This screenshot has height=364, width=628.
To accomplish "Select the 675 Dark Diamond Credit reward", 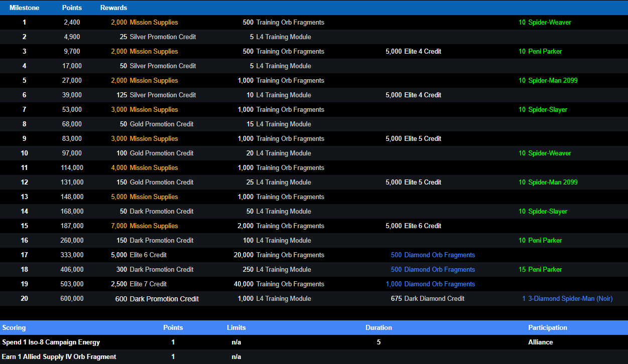I will pos(427,299).
